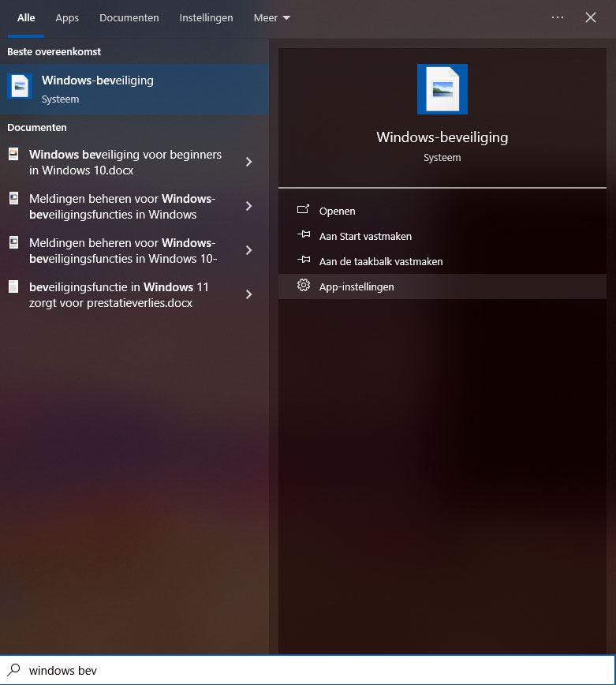This screenshot has height=685, width=616.
Task: Choose Aan Start vastmaken
Action: pyautogui.click(x=442, y=236)
